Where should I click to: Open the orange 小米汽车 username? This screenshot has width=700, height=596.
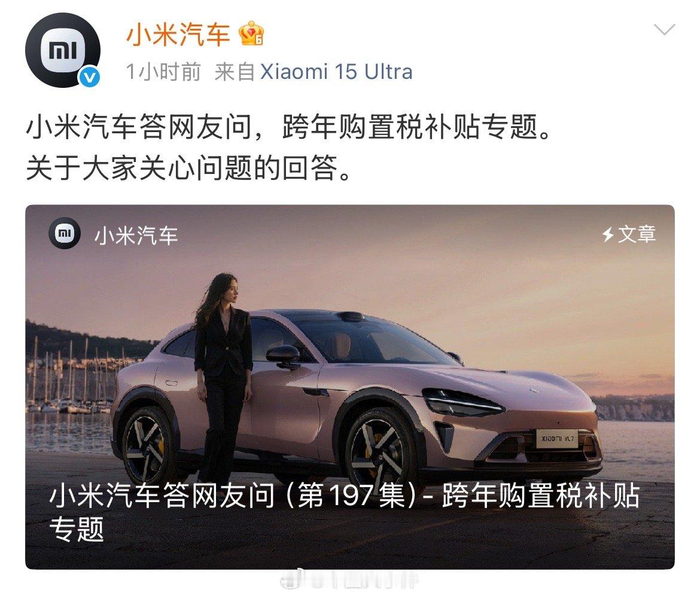tap(178, 34)
